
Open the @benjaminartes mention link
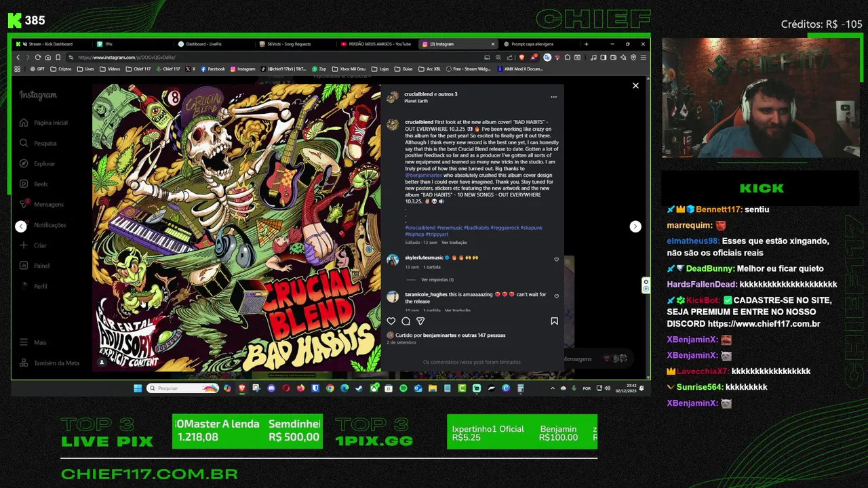tap(424, 175)
